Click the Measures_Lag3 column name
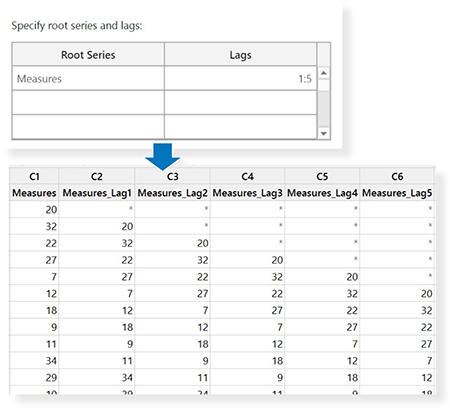450x409 pixels. (x=247, y=193)
